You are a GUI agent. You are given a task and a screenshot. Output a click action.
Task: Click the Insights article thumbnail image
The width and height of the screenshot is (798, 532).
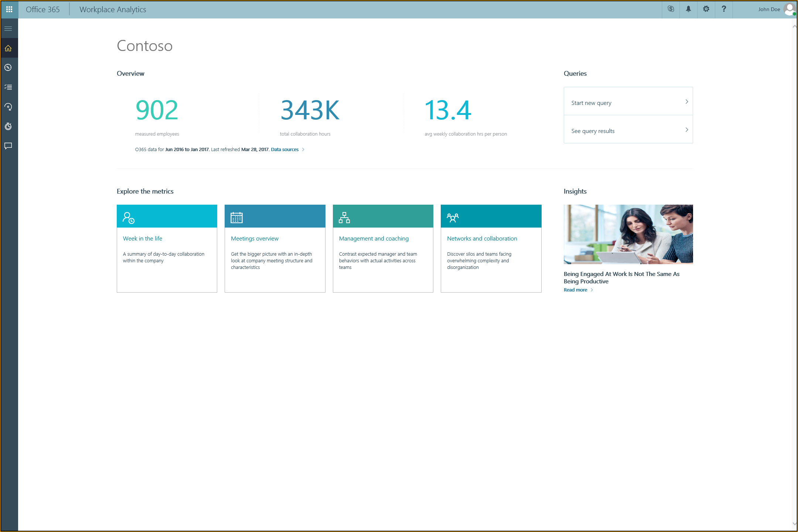(x=628, y=234)
